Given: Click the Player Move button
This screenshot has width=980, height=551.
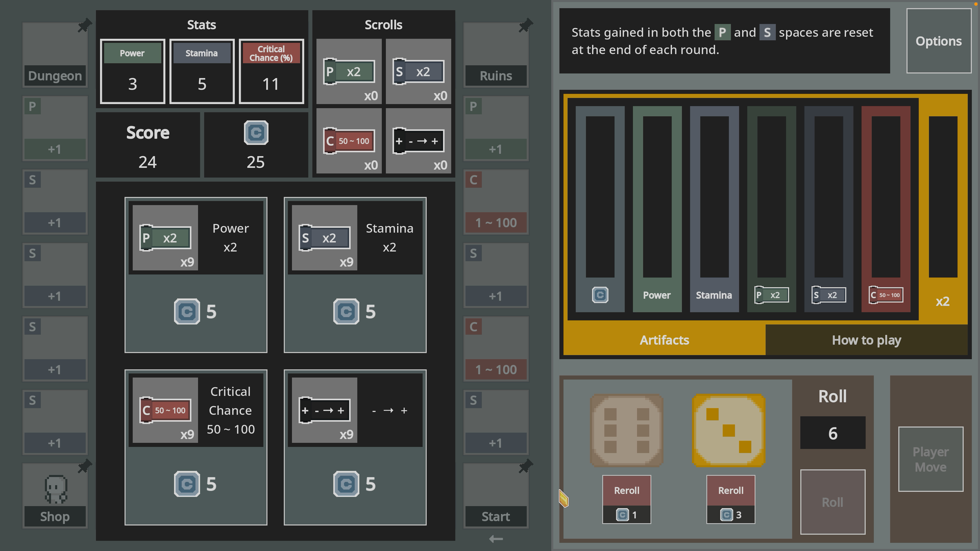Looking at the screenshot, I should point(930,459).
